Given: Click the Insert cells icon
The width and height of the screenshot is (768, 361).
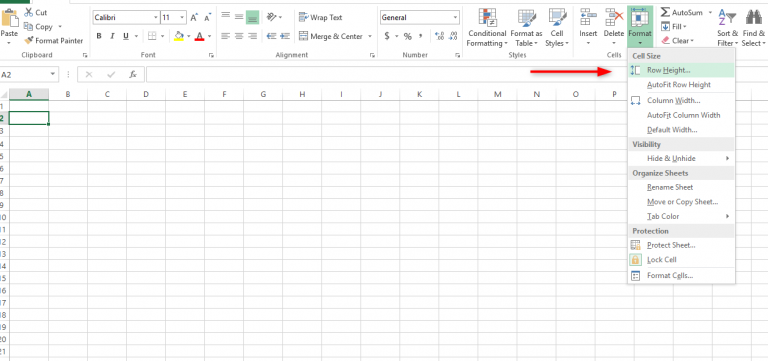Looking at the screenshot, I should (588, 18).
